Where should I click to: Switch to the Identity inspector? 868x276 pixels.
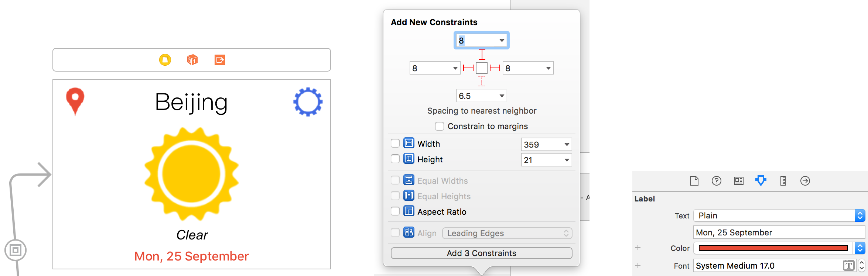[739, 181]
